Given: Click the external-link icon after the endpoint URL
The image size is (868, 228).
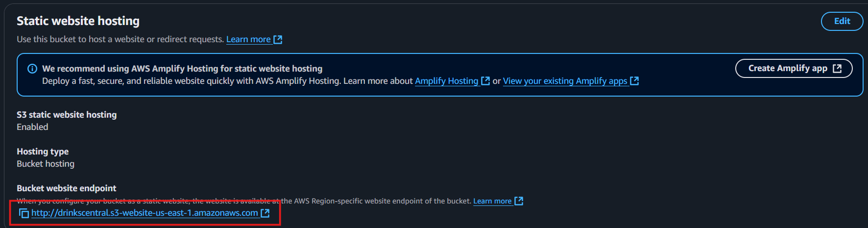Looking at the screenshot, I should 265,213.
